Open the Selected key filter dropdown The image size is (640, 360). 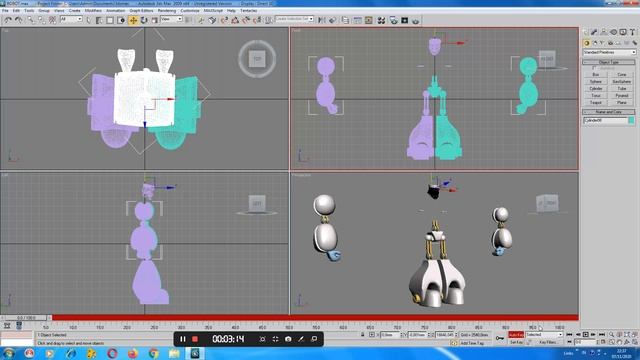[544, 335]
